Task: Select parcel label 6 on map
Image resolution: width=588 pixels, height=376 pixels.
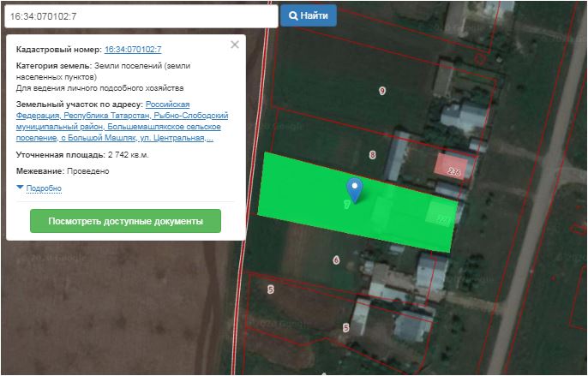Action: tap(336, 260)
